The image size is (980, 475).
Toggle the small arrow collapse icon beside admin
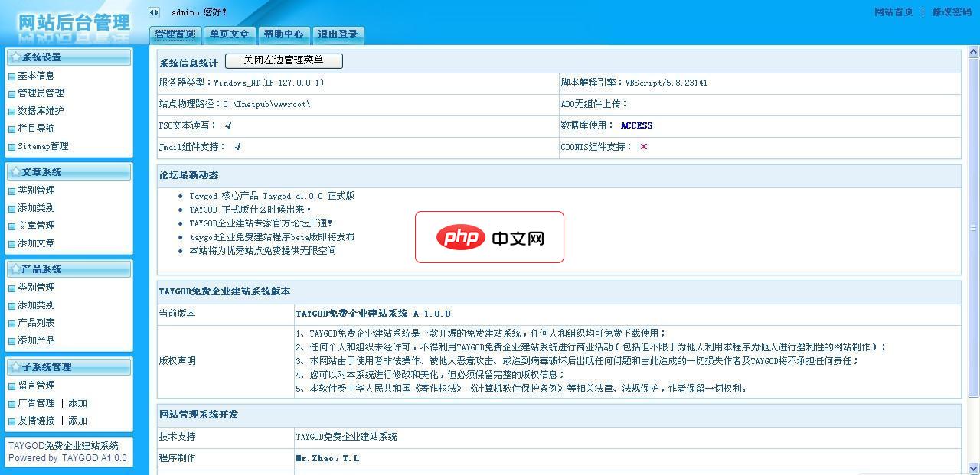(155, 11)
